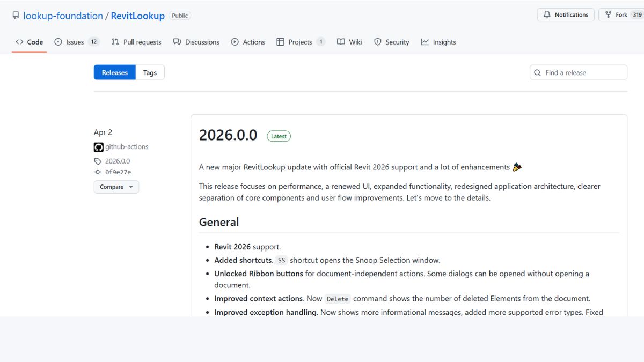Open the Compare dropdown
The width and height of the screenshot is (644, 362).
[x=116, y=187]
